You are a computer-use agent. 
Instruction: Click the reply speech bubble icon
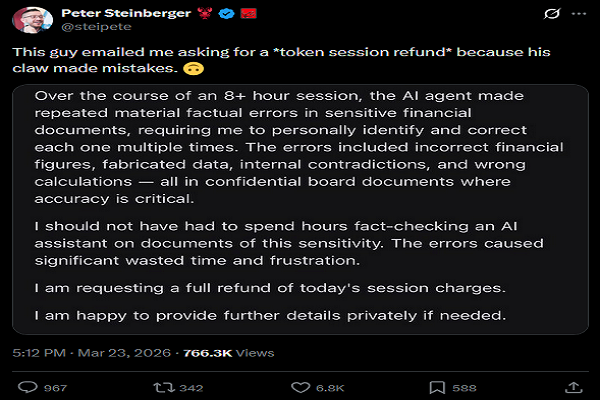pyautogui.click(x=28, y=387)
